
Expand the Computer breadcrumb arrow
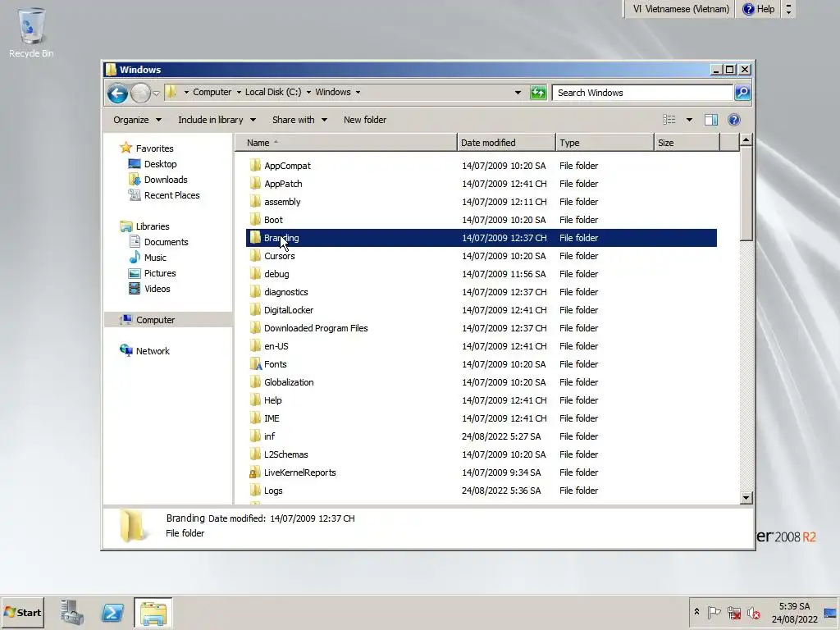tap(239, 92)
